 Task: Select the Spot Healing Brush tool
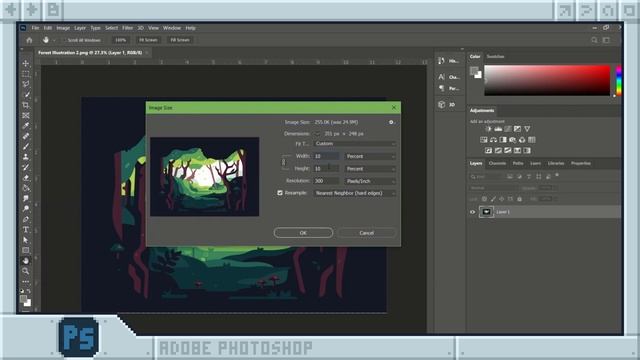pyautogui.click(x=26, y=136)
